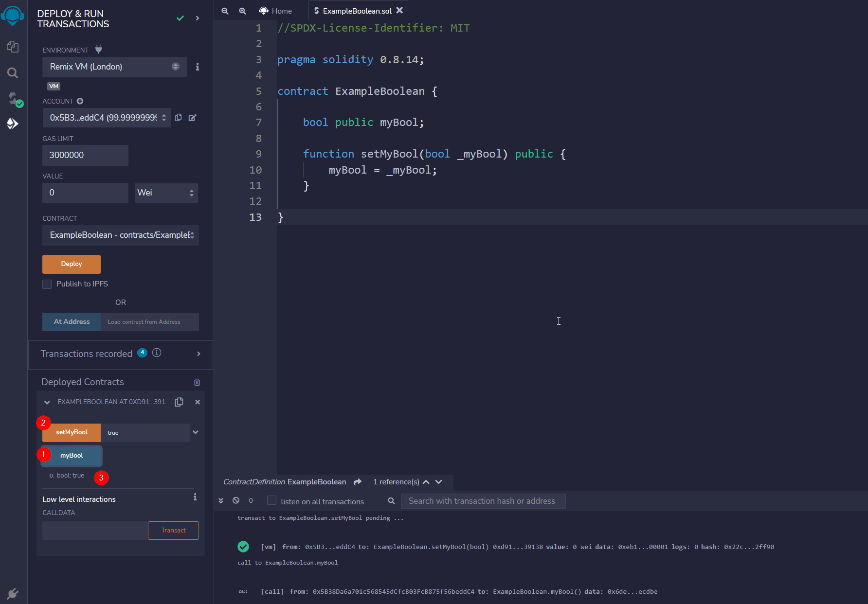Go to previous reference arrow
Screen dimensions: 868x604
click(426, 482)
